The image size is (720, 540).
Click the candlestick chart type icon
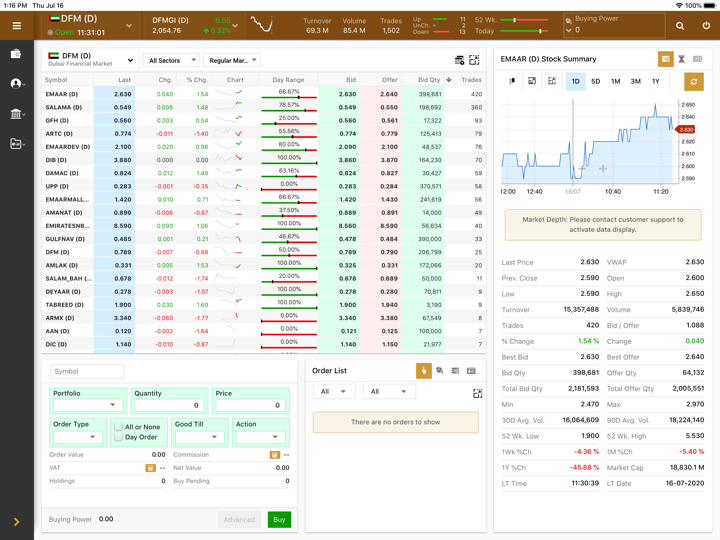click(513, 82)
